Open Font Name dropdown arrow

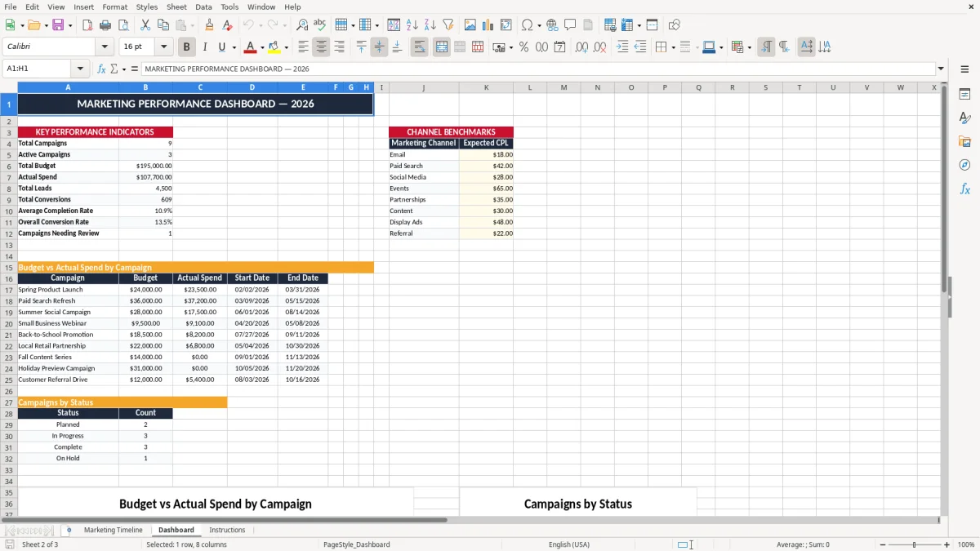coord(105,47)
